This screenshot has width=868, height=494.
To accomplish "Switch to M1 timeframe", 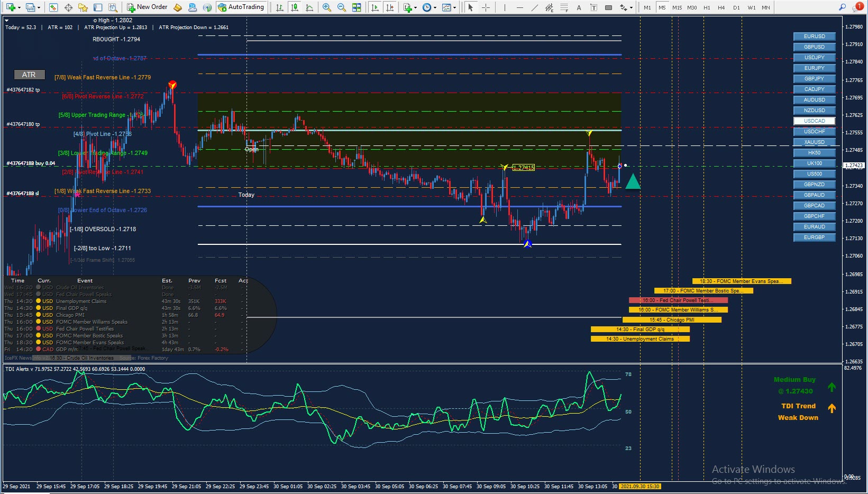I will (647, 7).
